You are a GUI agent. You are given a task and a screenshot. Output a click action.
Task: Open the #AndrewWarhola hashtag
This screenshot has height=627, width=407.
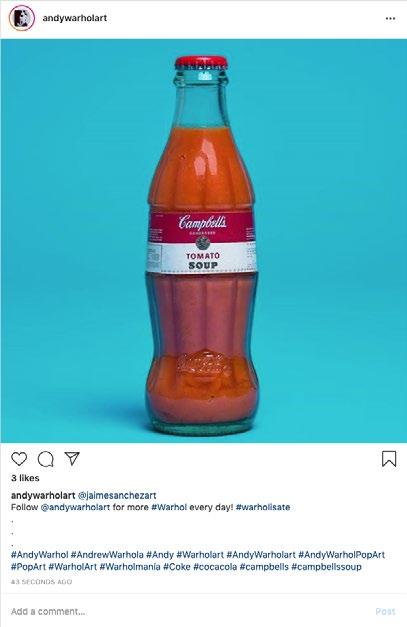click(107, 555)
